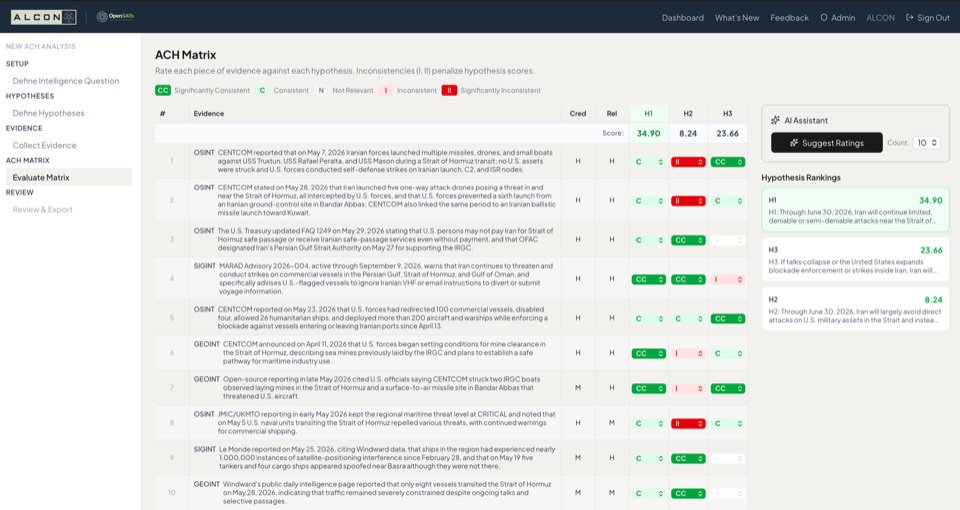Open empty H3 rating for evidence row 10
The width and height of the screenshot is (960, 510).
click(x=727, y=493)
